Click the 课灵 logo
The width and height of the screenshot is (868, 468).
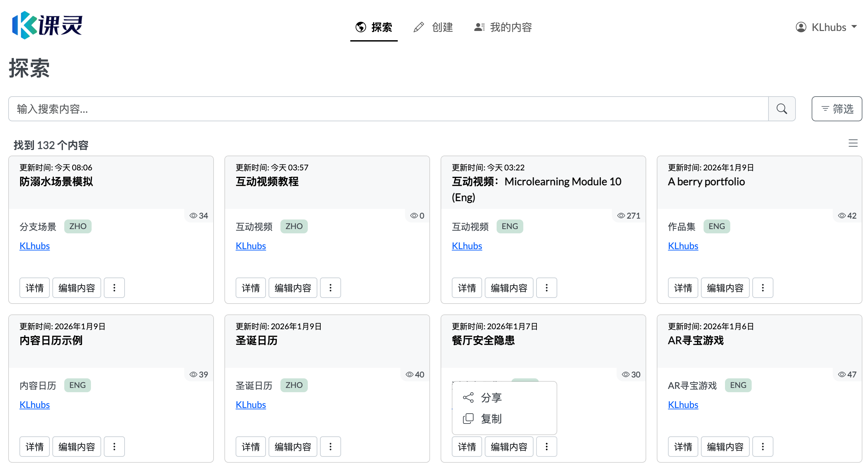[x=47, y=25]
